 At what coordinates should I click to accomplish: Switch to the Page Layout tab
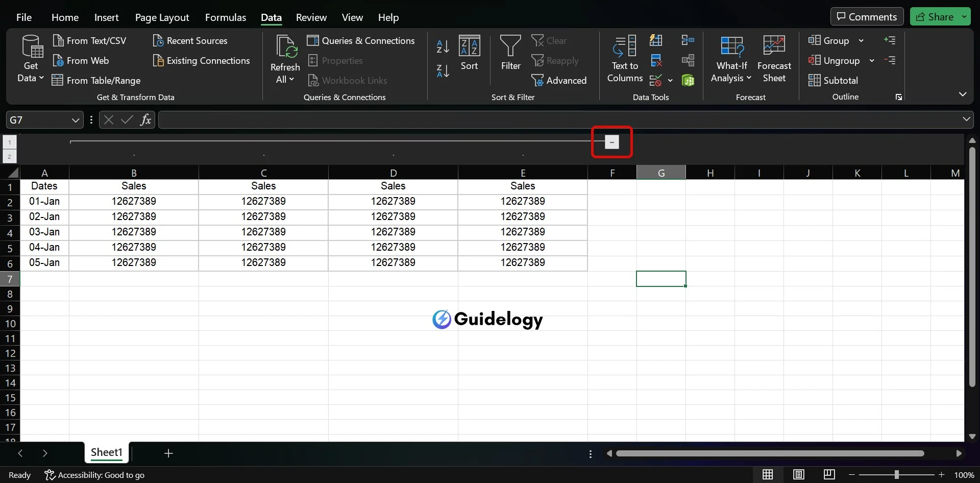click(x=162, y=17)
